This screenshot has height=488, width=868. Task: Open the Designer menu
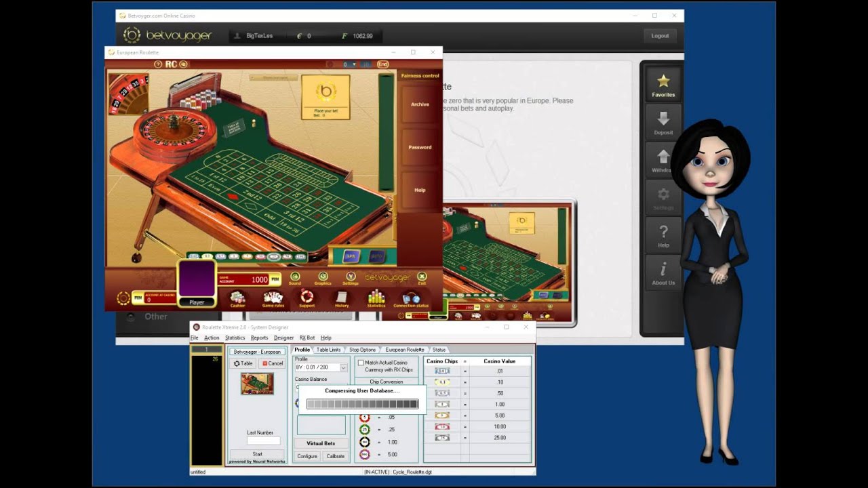283,338
